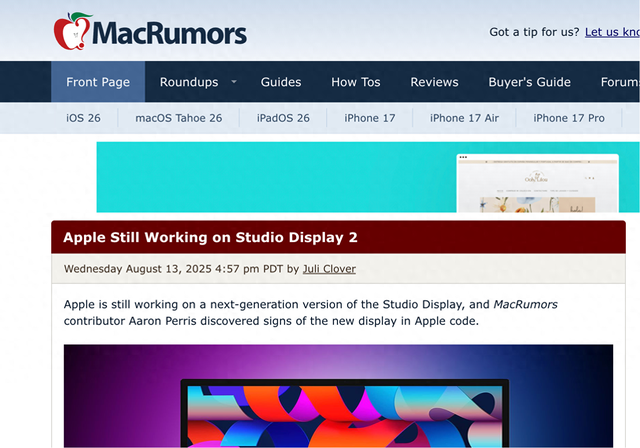Click the Studio Display article image
This screenshot has width=640, height=448.
[338, 396]
